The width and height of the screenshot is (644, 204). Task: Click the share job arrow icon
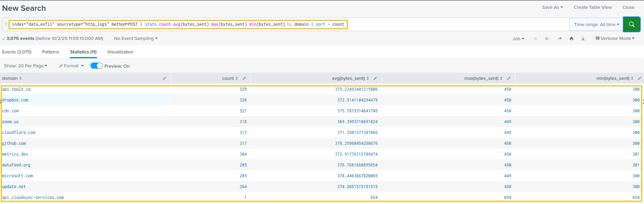(x=560, y=39)
